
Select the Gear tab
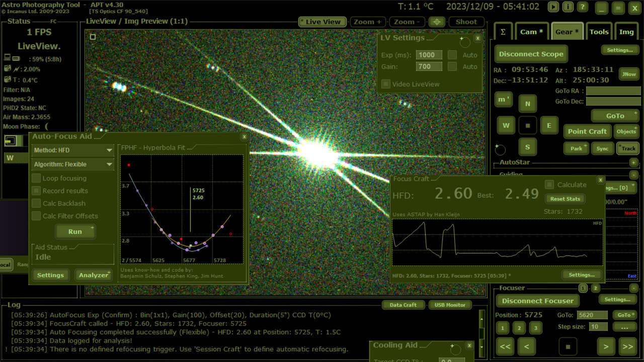[567, 31]
